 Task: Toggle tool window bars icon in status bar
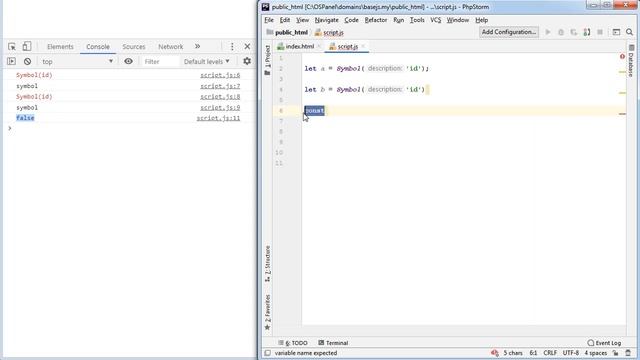(x=267, y=353)
